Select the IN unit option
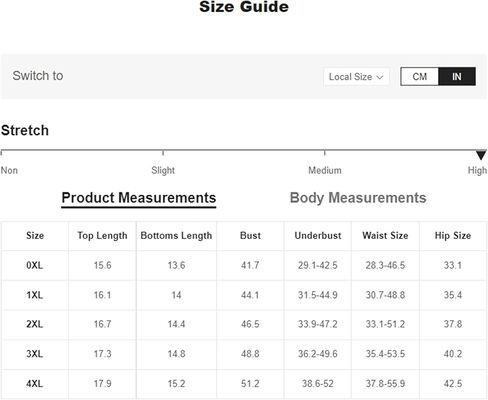Image resolution: width=488 pixels, height=400 pixels. pyautogui.click(x=457, y=77)
